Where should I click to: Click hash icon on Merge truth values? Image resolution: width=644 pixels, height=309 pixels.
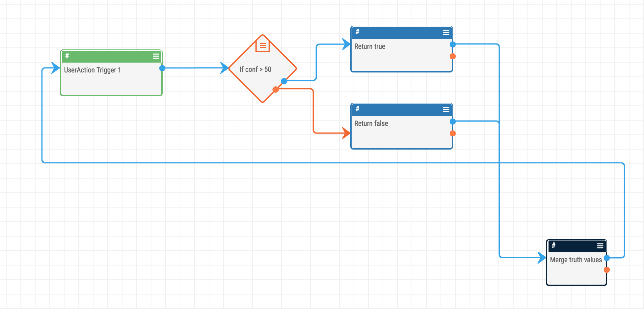point(554,245)
